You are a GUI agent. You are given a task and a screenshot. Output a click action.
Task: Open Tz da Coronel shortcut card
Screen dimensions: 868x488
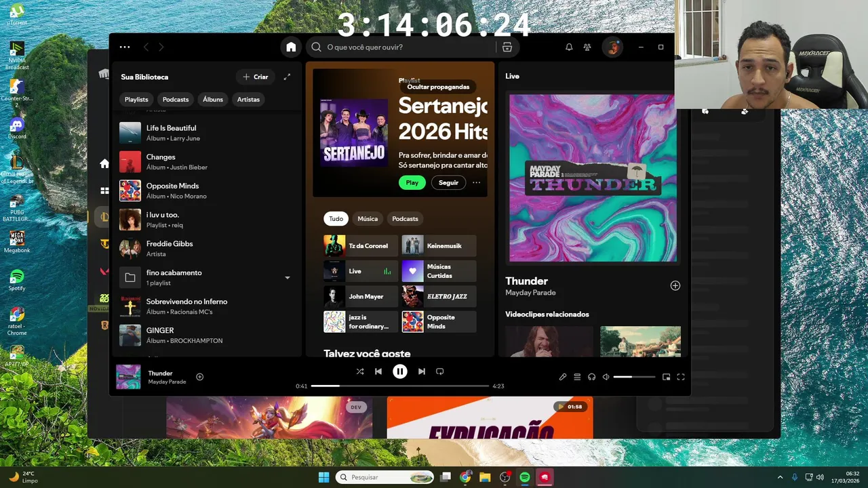point(361,246)
